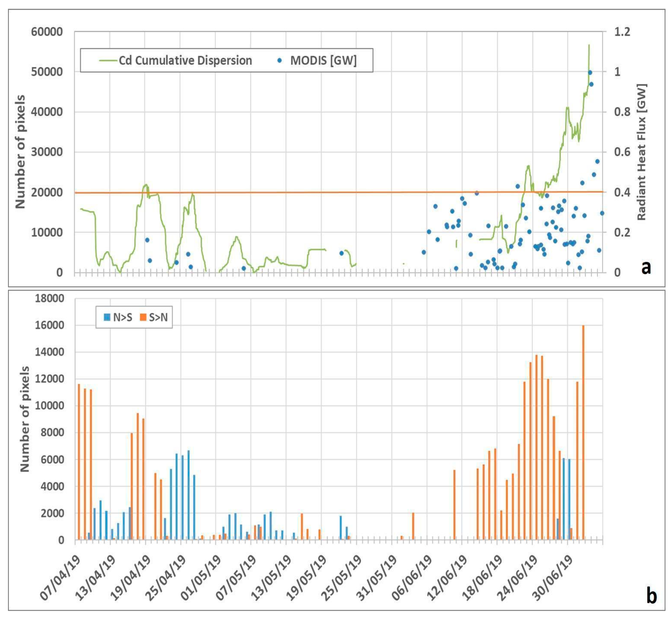Click the 60000 y-axis label
The height and width of the screenshot is (619, 672).
47,32
